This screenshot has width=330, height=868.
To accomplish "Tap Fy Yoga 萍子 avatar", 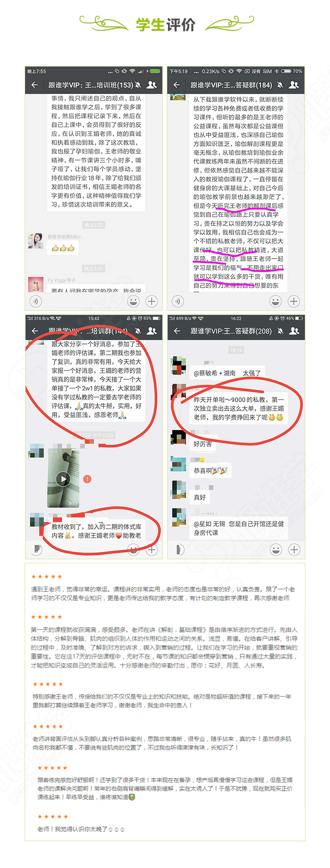I will coord(36,284).
